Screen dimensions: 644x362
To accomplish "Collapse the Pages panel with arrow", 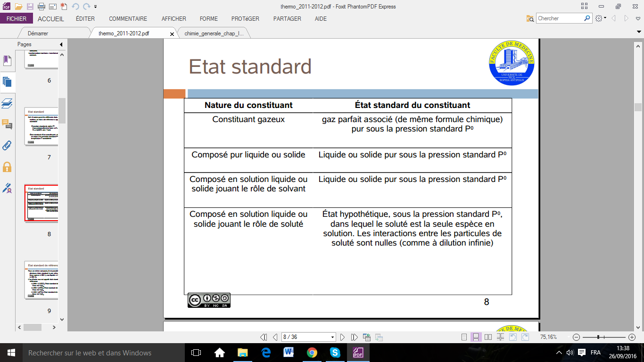I will click(x=61, y=44).
